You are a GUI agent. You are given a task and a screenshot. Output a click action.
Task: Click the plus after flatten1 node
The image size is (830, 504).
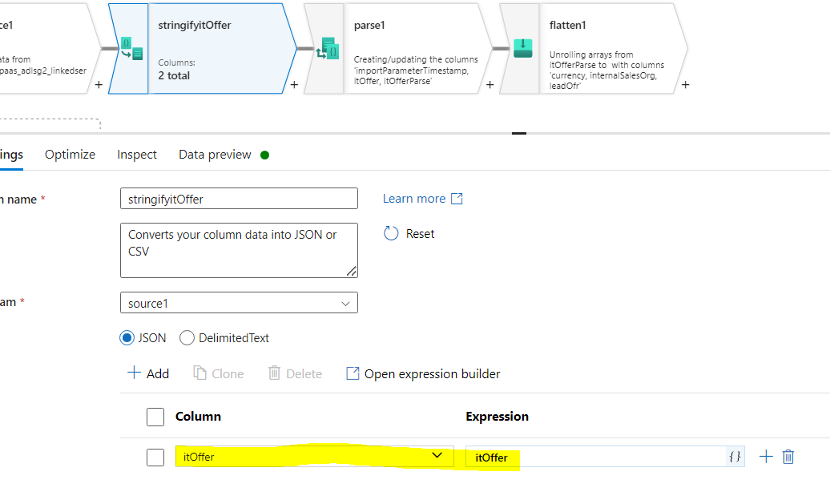click(685, 84)
